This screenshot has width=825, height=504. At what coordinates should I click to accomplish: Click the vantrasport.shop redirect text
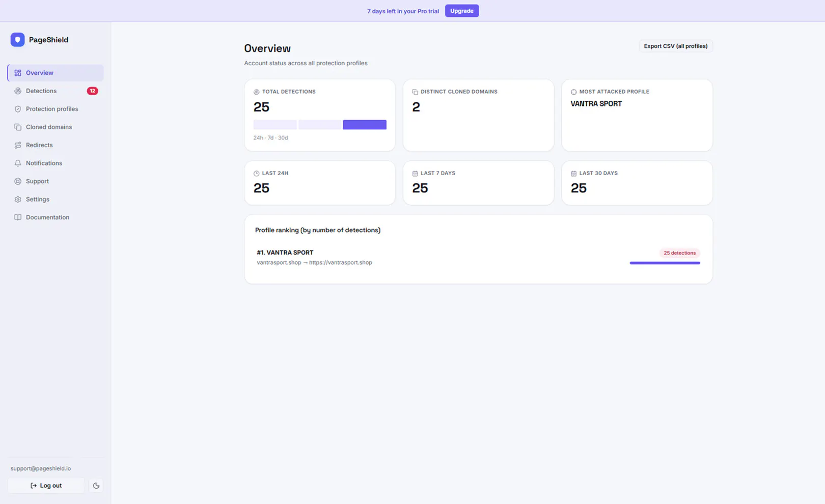[315, 263]
